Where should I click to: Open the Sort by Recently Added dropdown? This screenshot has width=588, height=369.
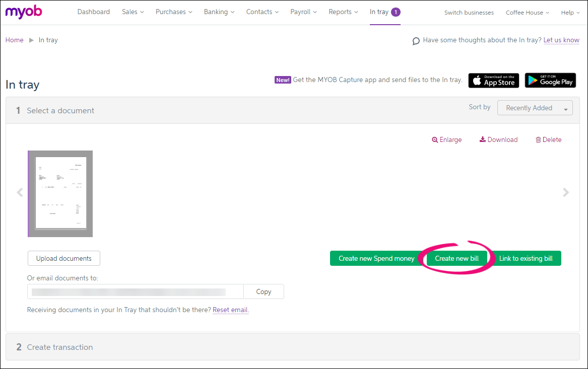(535, 108)
